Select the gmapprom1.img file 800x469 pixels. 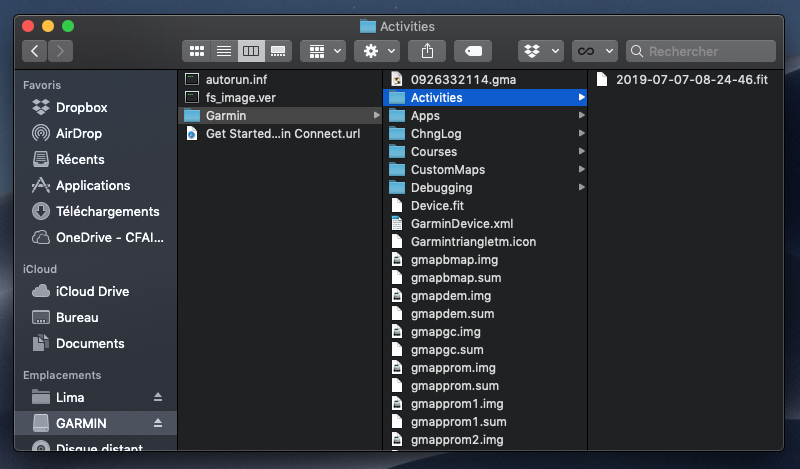pyautogui.click(x=485, y=404)
